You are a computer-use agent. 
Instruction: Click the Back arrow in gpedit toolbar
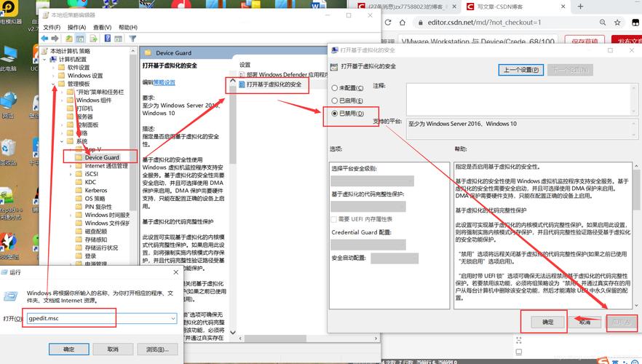pyautogui.click(x=46, y=39)
